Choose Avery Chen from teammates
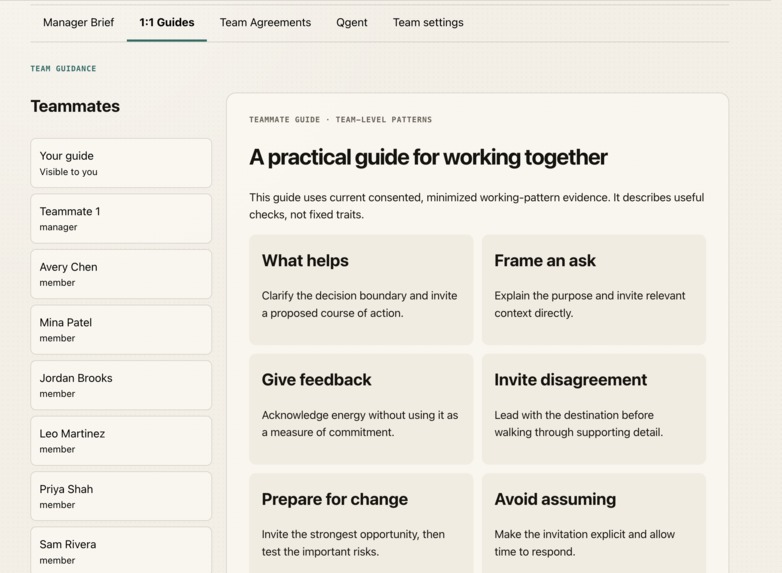The width and height of the screenshot is (782, 573). pyautogui.click(x=121, y=274)
